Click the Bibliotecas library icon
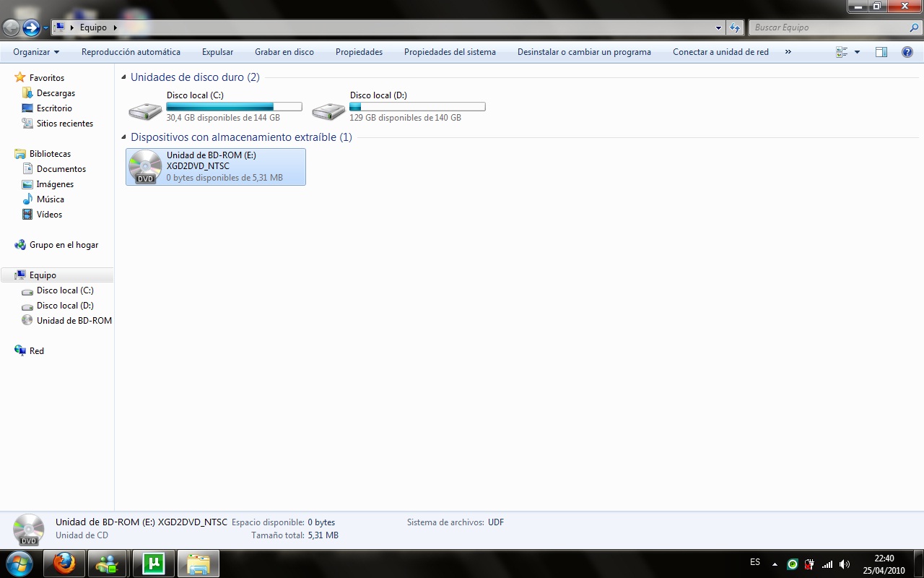Screen dimensions: 924x578 click(20, 153)
